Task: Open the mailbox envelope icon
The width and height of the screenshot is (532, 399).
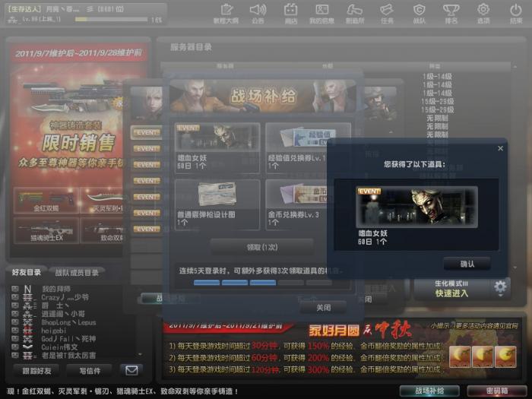Action: 131,370
